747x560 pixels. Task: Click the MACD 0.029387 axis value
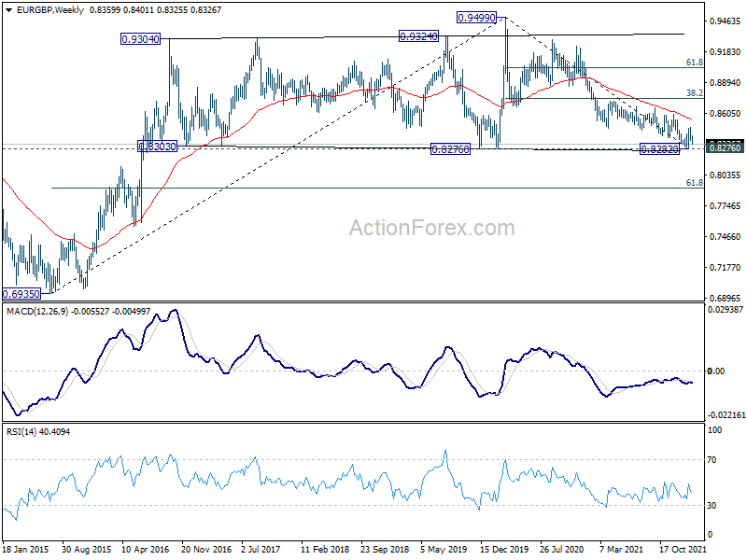[726, 310]
